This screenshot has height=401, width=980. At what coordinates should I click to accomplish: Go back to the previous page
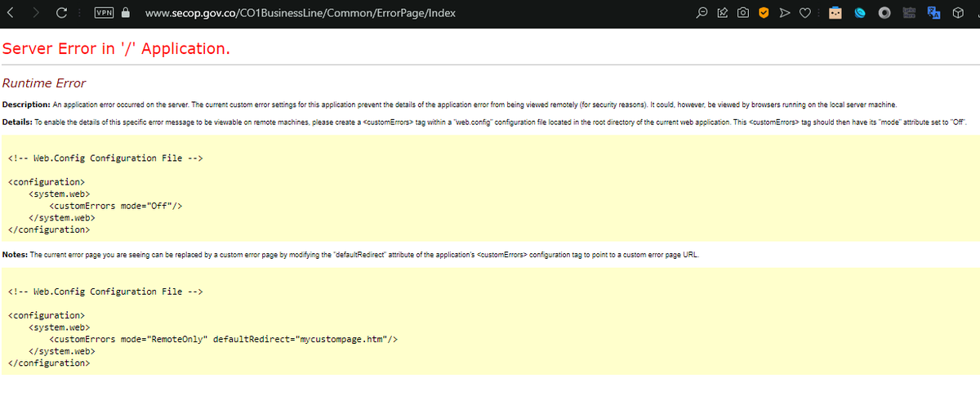coord(11,13)
